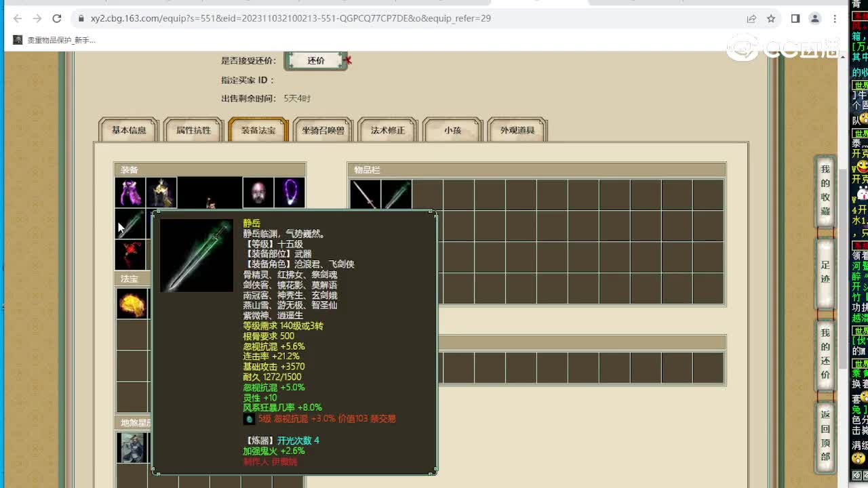Click the 根骨要求 500 line
This screenshot has width=868, height=488.
(x=269, y=336)
